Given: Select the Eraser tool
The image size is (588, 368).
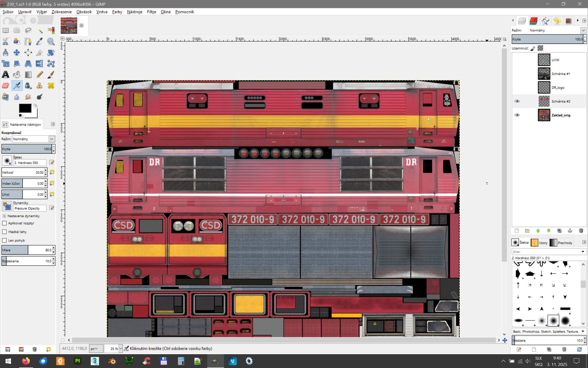Looking at the screenshot, I should coord(6,86).
